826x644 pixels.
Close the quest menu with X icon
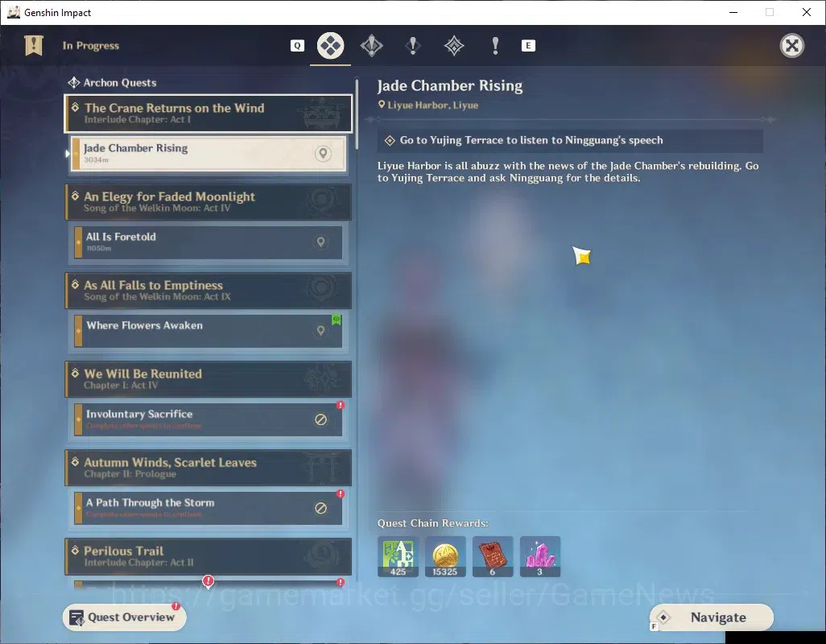coord(791,46)
